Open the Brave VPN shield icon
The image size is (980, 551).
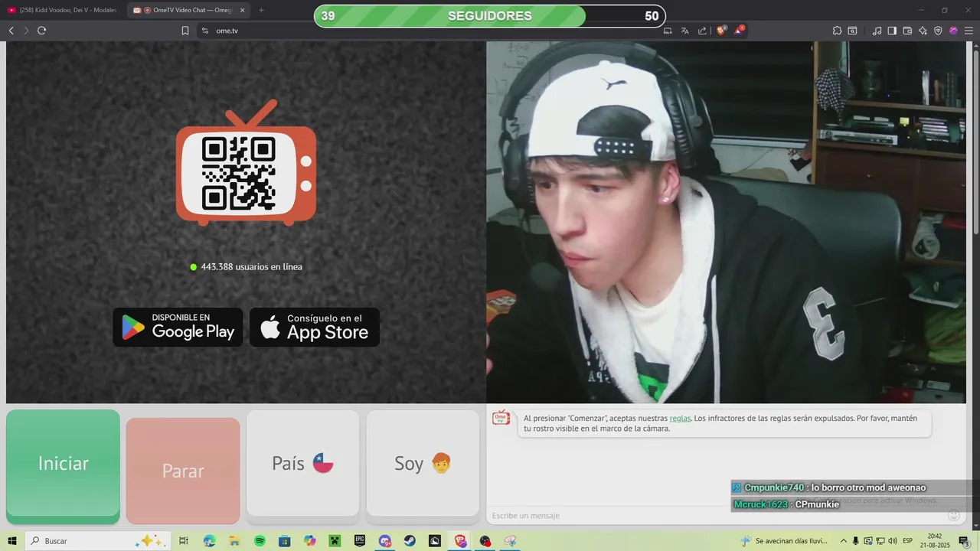pos(938,31)
